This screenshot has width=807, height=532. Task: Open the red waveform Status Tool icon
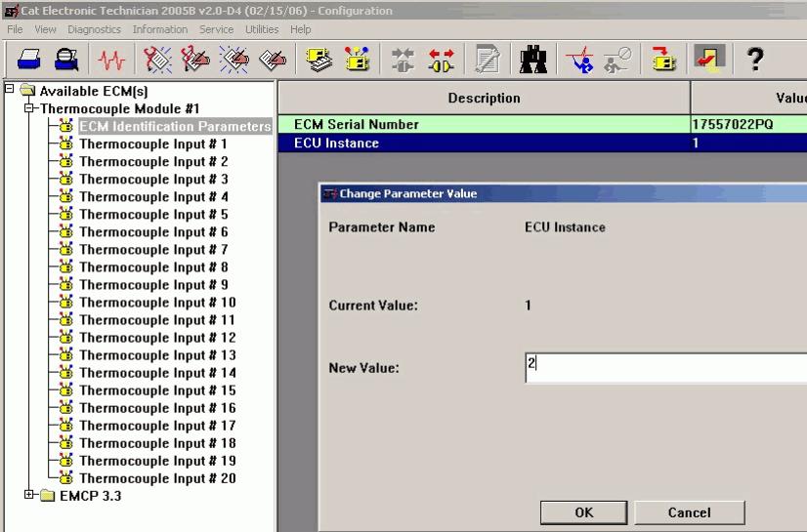coord(111,60)
